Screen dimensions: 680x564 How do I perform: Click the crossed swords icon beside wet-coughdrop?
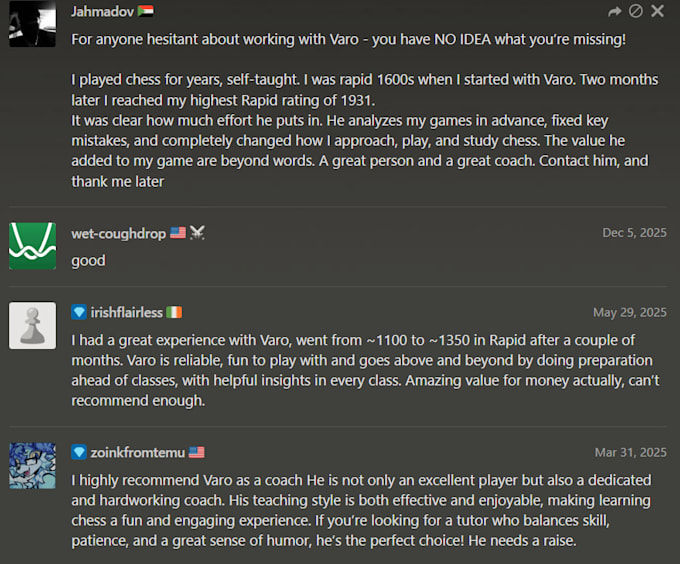[x=197, y=233]
